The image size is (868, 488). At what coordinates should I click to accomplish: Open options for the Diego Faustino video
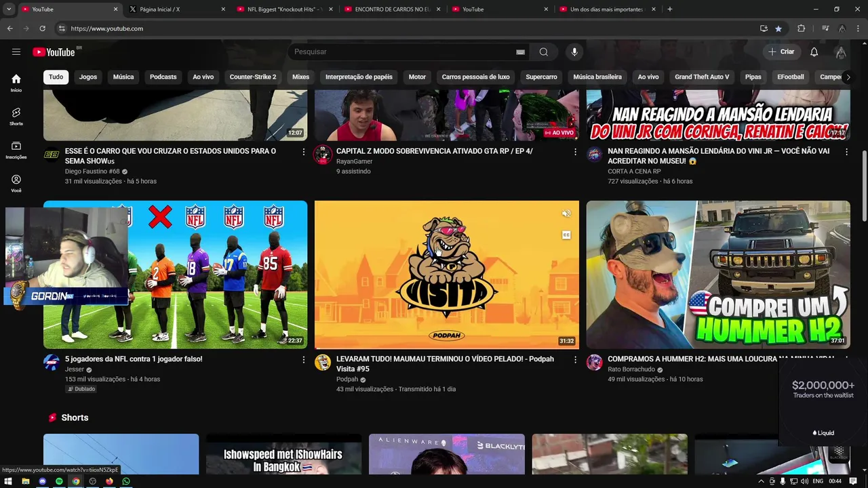[x=303, y=152]
